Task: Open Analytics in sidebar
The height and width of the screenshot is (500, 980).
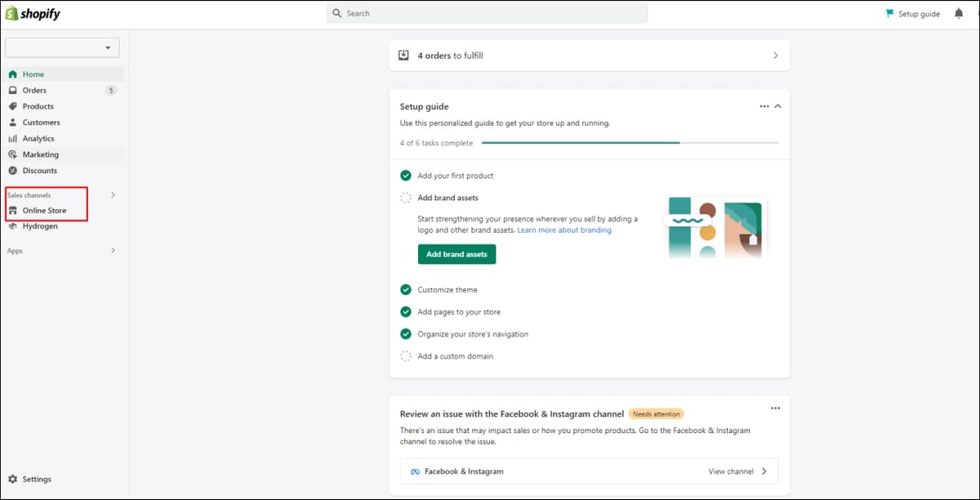Action: coord(38,139)
